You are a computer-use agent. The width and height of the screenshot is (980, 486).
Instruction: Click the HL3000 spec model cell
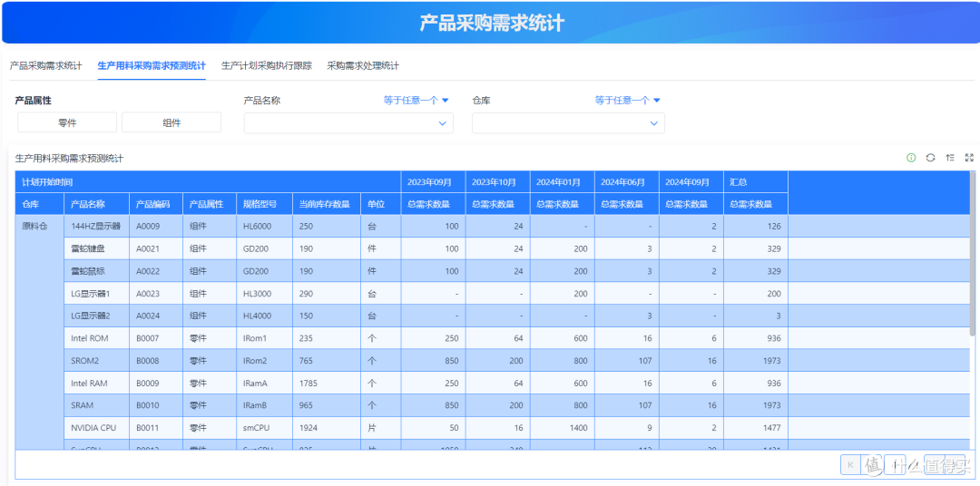(264, 294)
